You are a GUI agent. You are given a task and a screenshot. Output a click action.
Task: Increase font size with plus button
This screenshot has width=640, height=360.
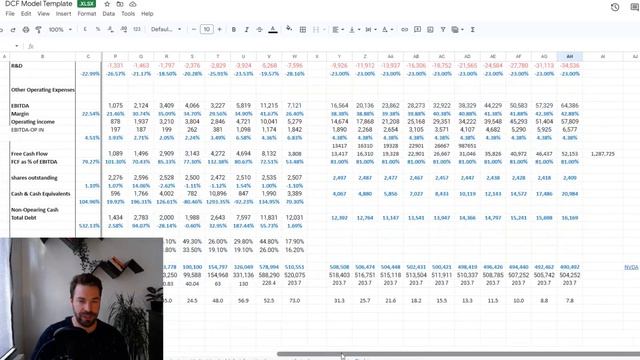pos(220,29)
